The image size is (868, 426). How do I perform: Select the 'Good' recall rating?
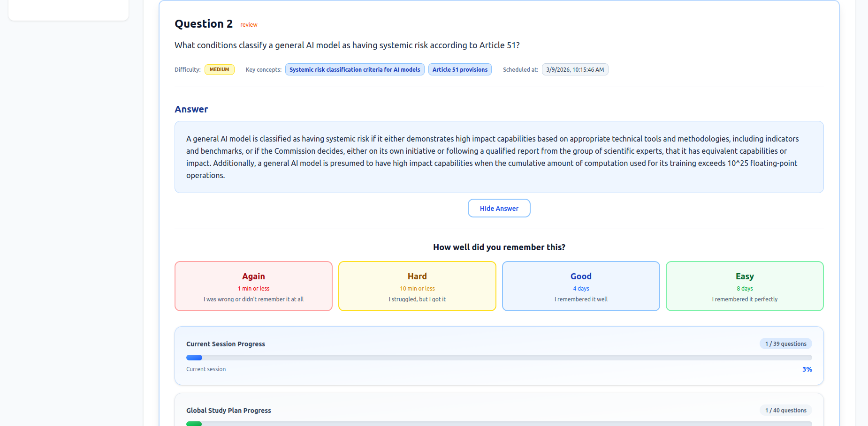(x=580, y=286)
